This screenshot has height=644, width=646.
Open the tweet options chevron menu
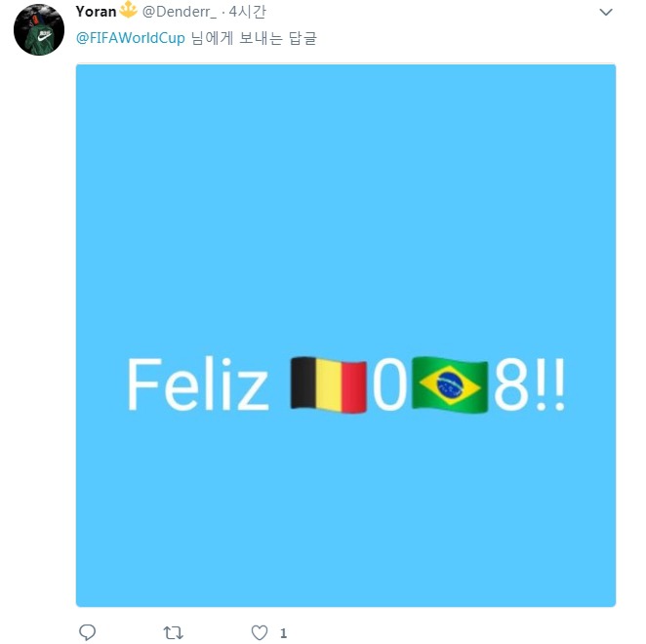606,12
